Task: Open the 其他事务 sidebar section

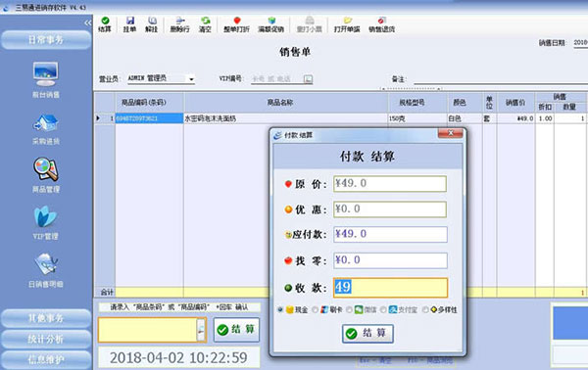Action: click(46, 318)
